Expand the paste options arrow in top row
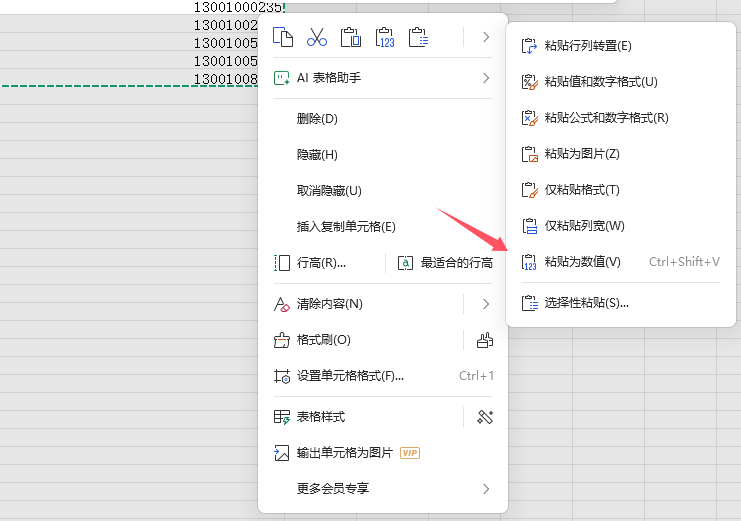The width and height of the screenshot is (741, 521). pos(486,38)
